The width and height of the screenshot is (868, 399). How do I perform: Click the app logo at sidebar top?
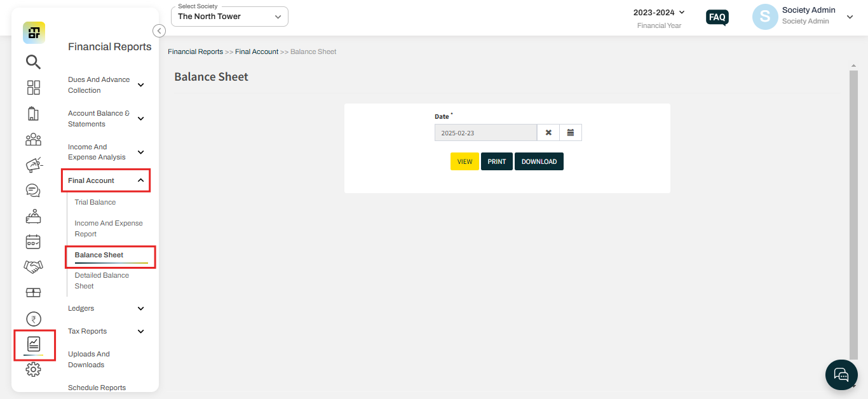tap(34, 32)
